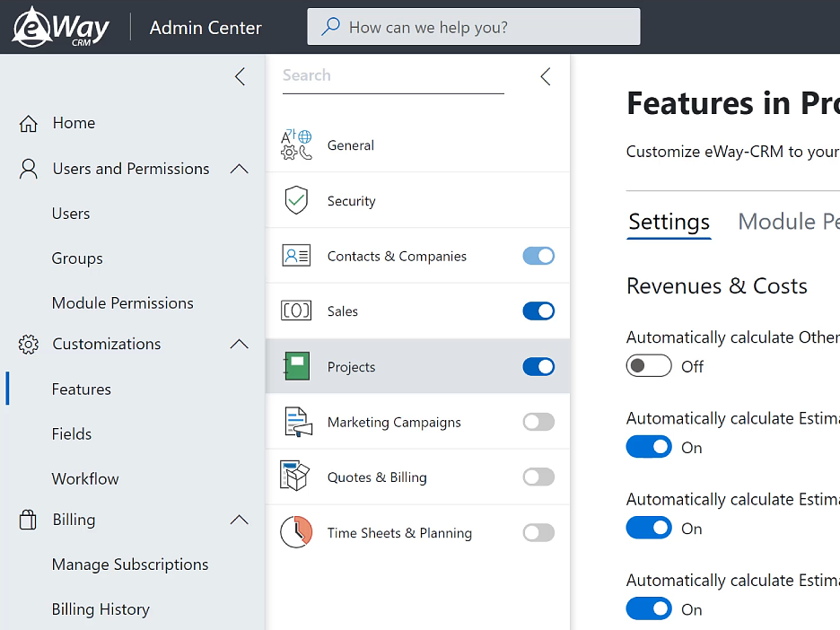Click the green Projects book icon
The width and height of the screenshot is (840, 630).
click(x=296, y=366)
